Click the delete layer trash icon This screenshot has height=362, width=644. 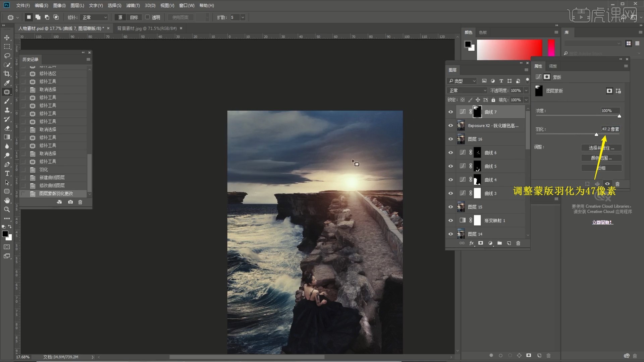pos(518,243)
